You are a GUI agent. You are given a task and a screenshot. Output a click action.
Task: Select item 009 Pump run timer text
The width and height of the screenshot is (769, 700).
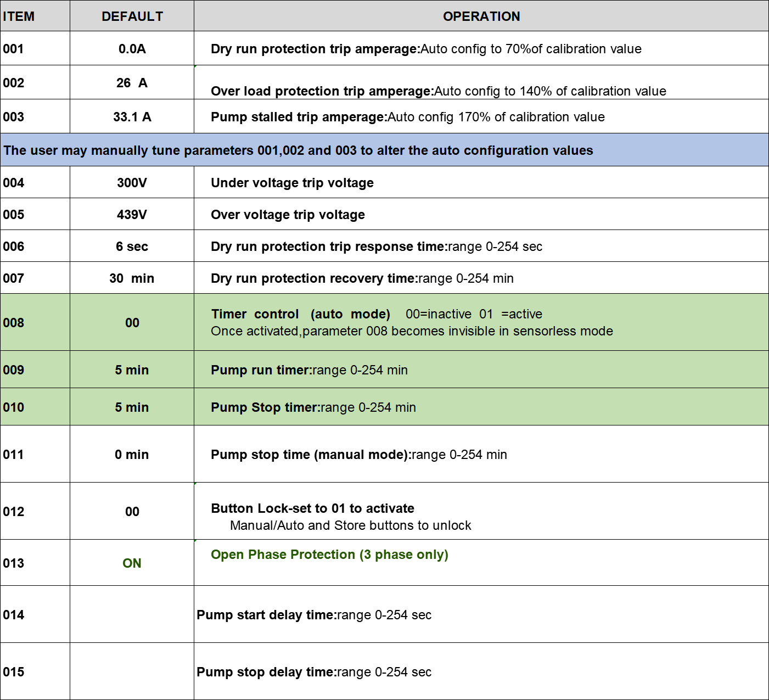pos(309,369)
